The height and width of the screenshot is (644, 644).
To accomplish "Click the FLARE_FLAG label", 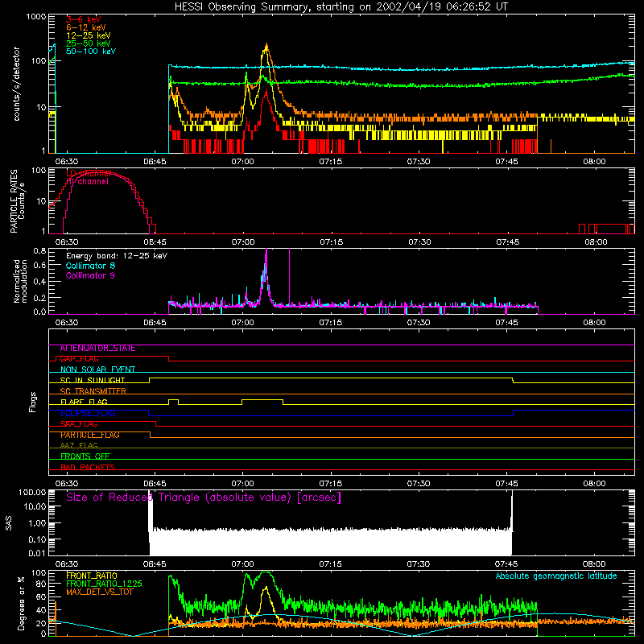I will click(84, 402).
